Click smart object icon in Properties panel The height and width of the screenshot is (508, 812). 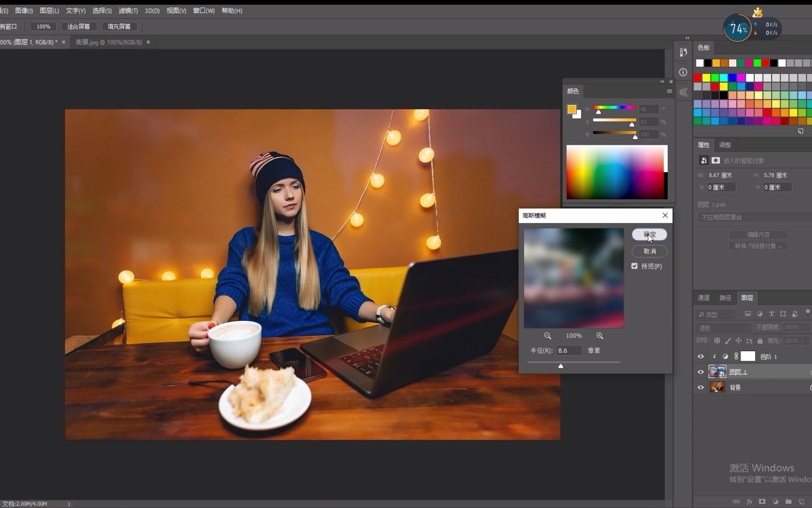pos(703,160)
